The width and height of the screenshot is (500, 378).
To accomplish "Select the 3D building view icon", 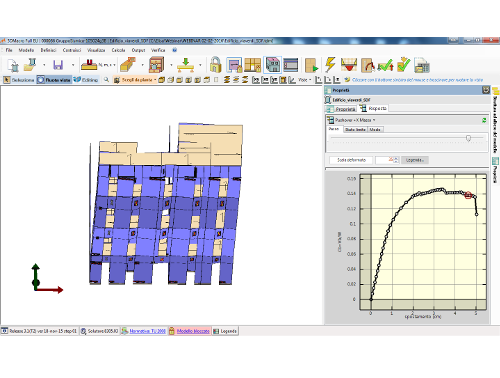I will (x=273, y=65).
